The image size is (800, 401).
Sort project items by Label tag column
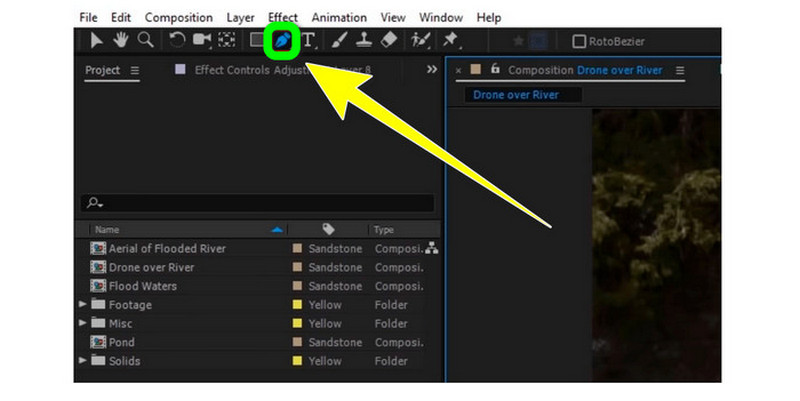(x=328, y=229)
